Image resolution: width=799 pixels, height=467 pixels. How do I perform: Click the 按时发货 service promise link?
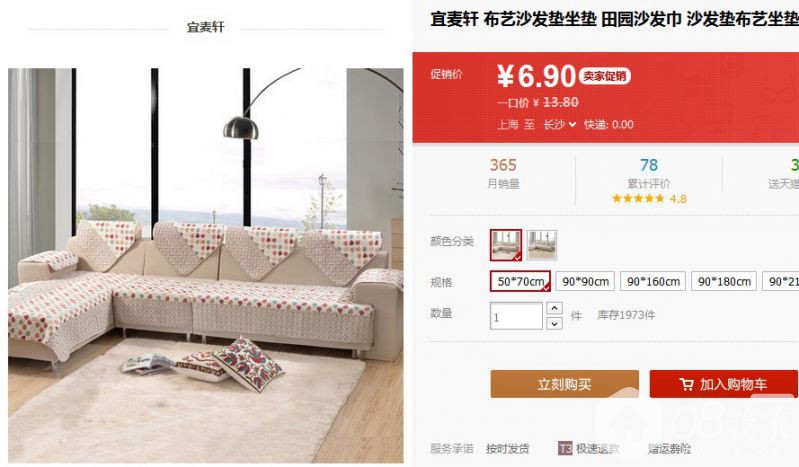pyautogui.click(x=508, y=449)
